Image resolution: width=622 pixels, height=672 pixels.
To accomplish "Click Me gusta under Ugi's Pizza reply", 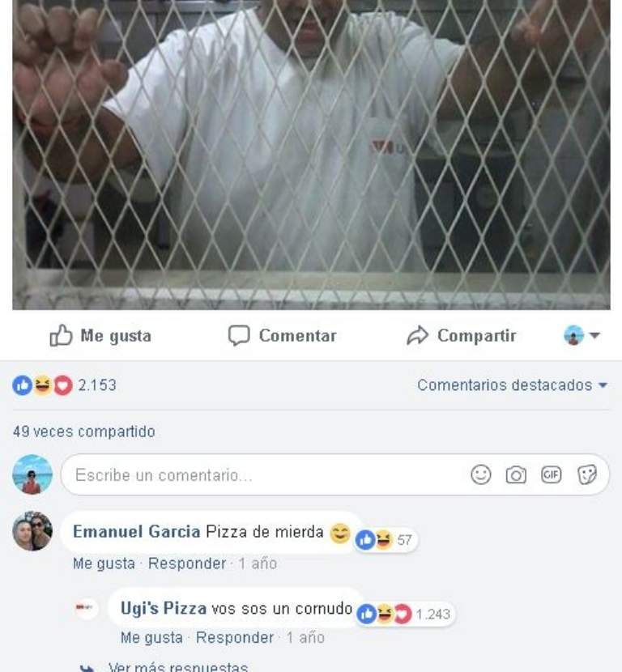I will (x=151, y=637).
